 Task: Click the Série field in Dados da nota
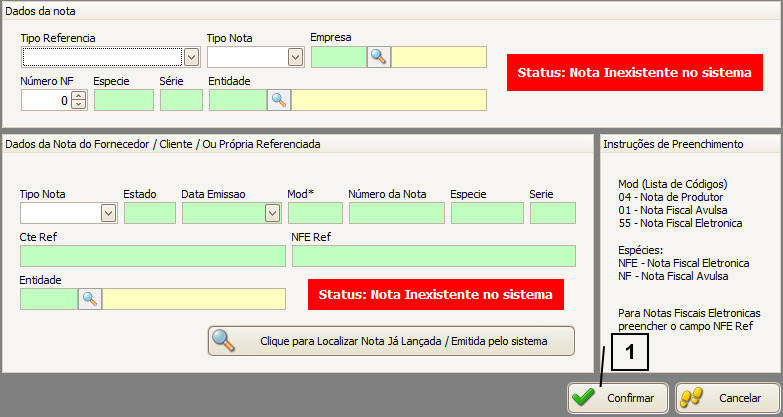[x=181, y=100]
